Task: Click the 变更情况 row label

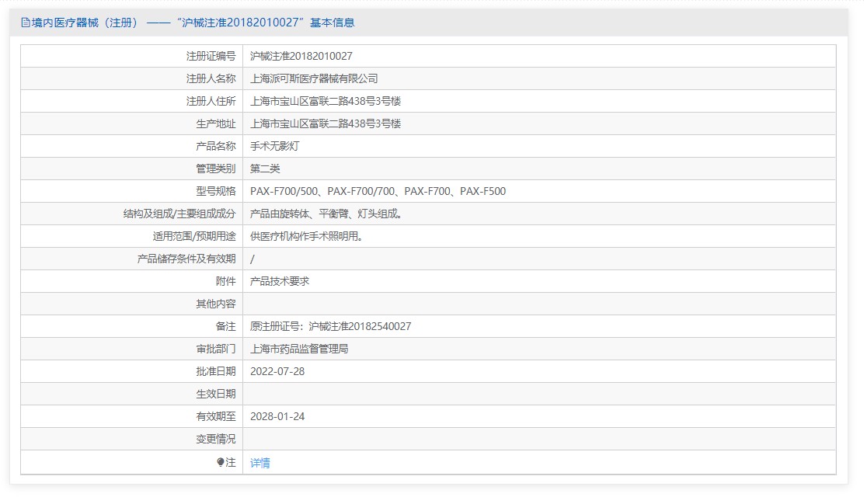Action: coord(216,440)
